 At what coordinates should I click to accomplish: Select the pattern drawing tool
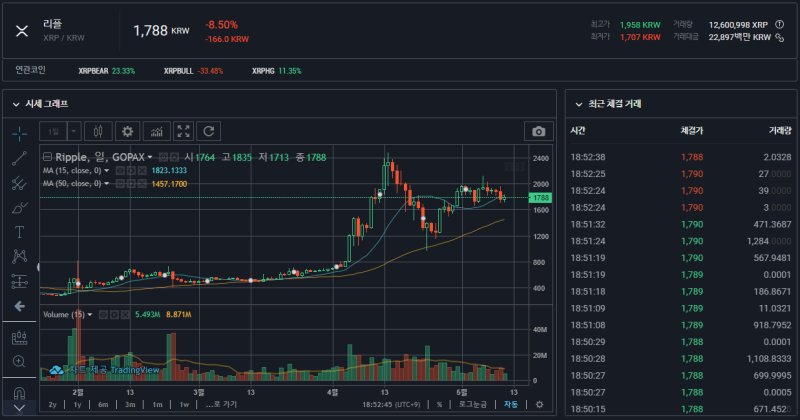tap(19, 256)
